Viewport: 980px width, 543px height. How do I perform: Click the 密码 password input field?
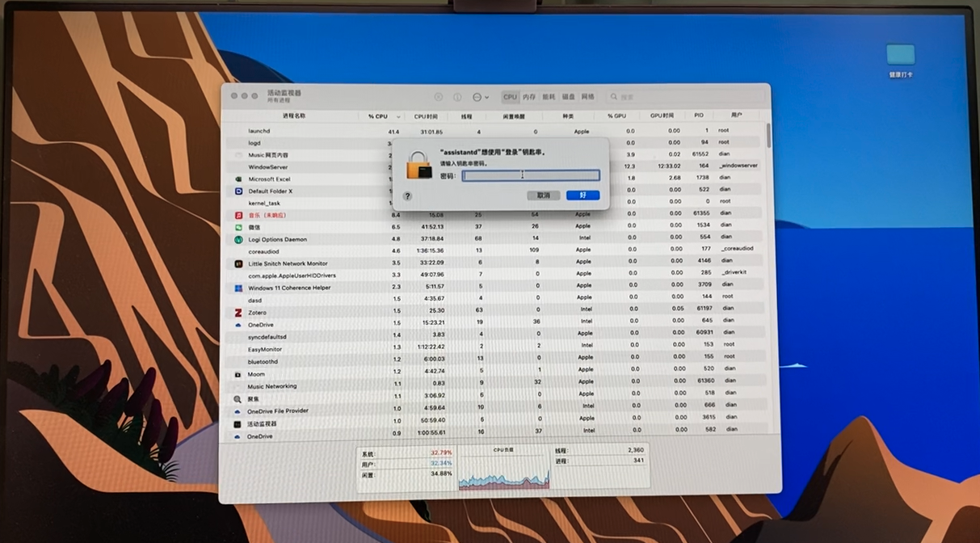click(531, 175)
